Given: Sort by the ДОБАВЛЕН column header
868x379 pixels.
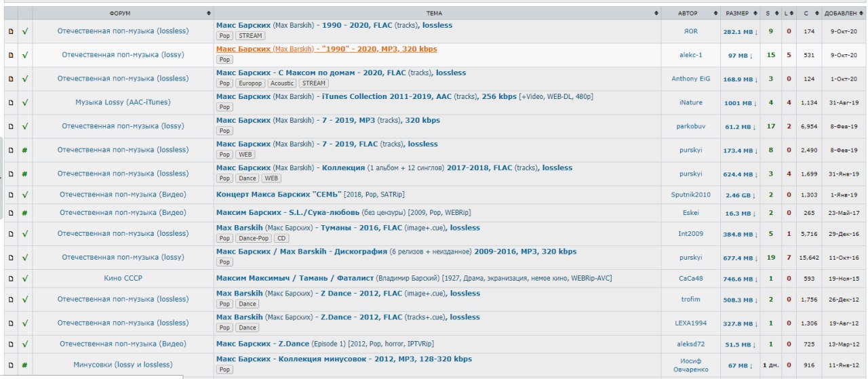Looking at the screenshot, I should [844, 13].
